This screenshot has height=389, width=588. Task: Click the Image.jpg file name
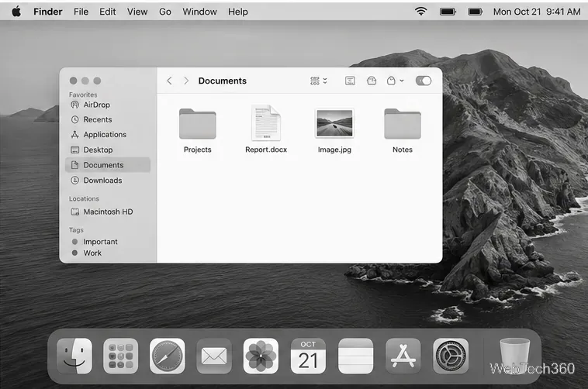(334, 150)
